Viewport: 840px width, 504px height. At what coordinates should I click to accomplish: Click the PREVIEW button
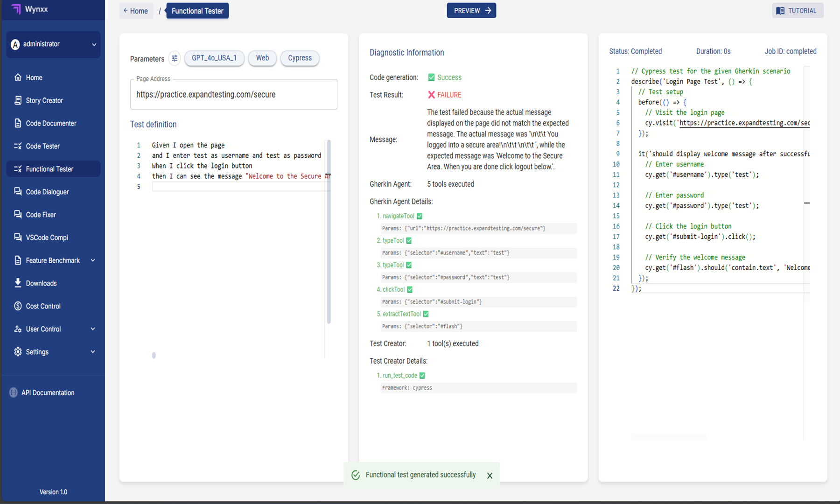point(471,11)
